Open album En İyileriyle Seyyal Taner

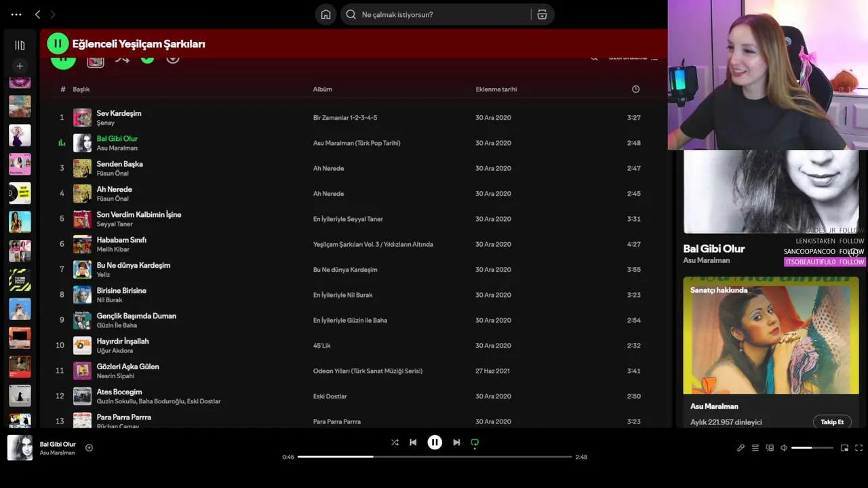click(348, 219)
